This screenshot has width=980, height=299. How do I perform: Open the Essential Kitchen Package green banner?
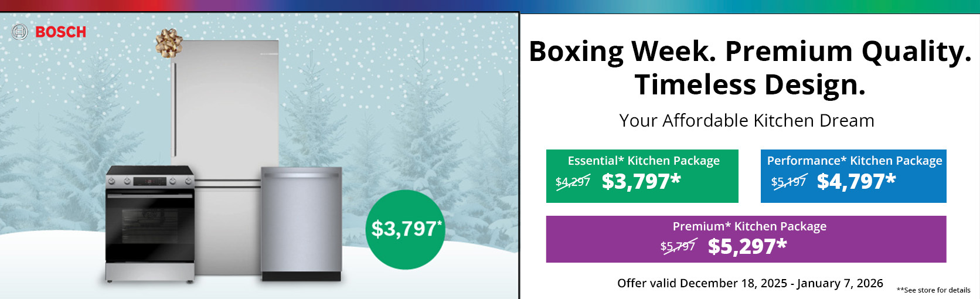(642, 176)
